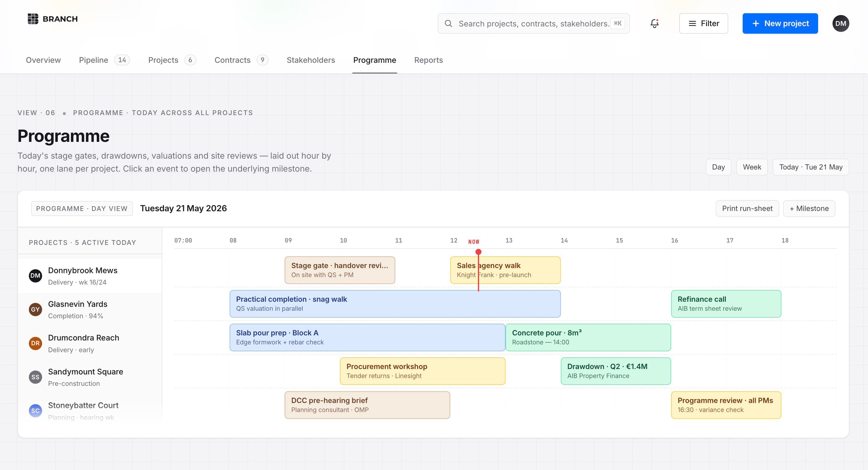The width and height of the screenshot is (868, 470).
Task: Switch to Week view toggle
Action: coord(752,167)
